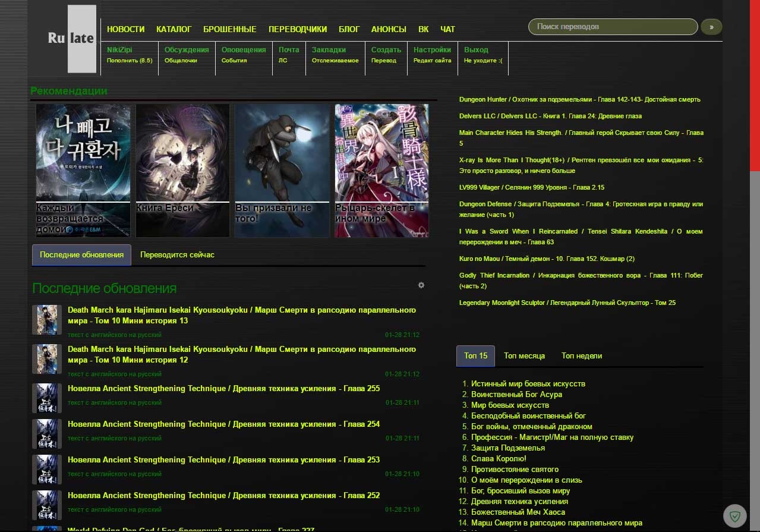
Task: Open the recommended cover Каждый возвращается домой
Action: (x=83, y=171)
